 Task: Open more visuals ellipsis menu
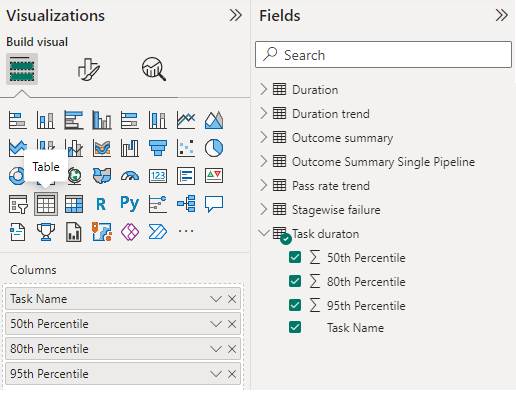coord(186,231)
